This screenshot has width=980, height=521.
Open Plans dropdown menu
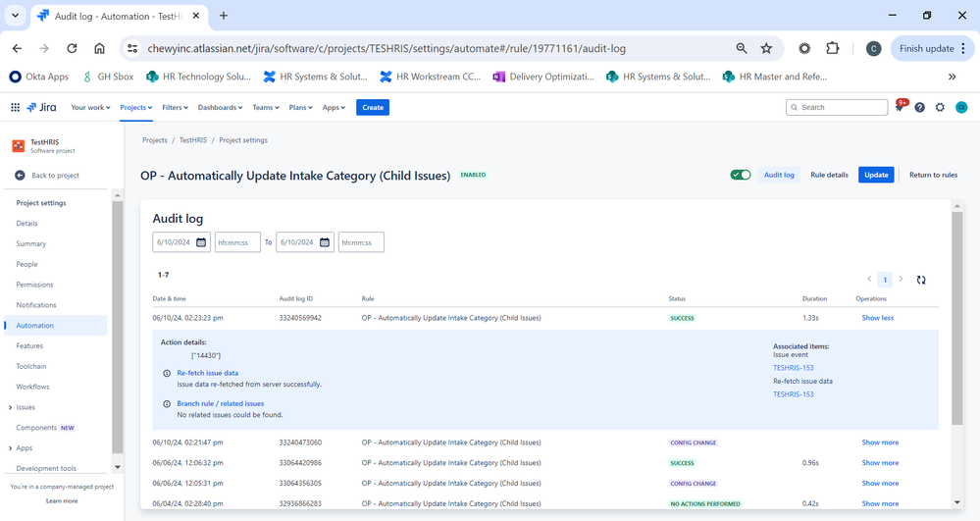pos(300,108)
